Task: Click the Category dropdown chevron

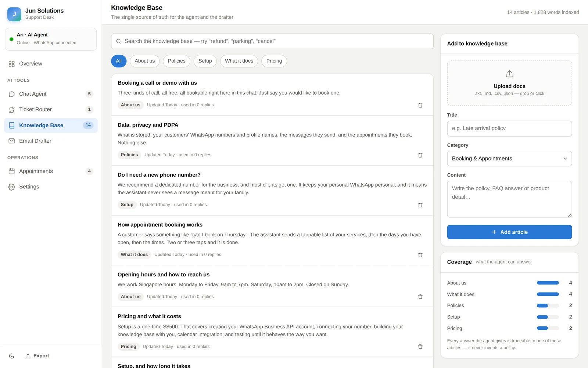Action: pos(565,159)
